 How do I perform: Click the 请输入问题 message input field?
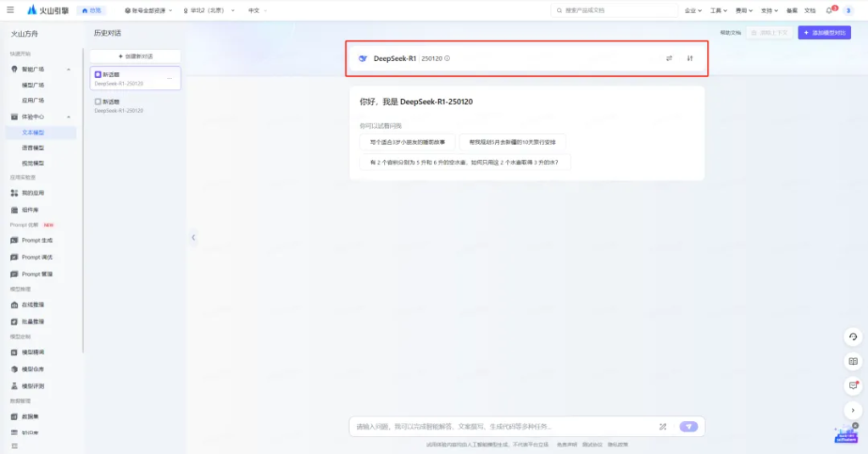(504, 426)
